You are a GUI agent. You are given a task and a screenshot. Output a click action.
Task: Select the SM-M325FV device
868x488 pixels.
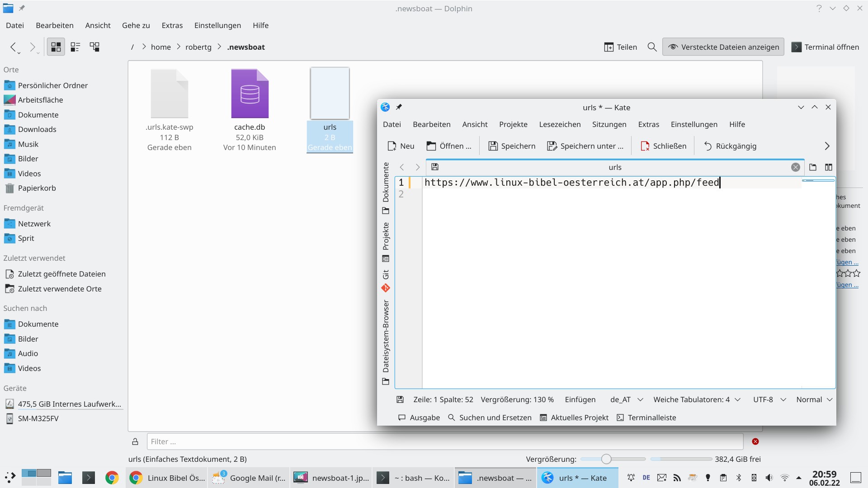coord(38,418)
